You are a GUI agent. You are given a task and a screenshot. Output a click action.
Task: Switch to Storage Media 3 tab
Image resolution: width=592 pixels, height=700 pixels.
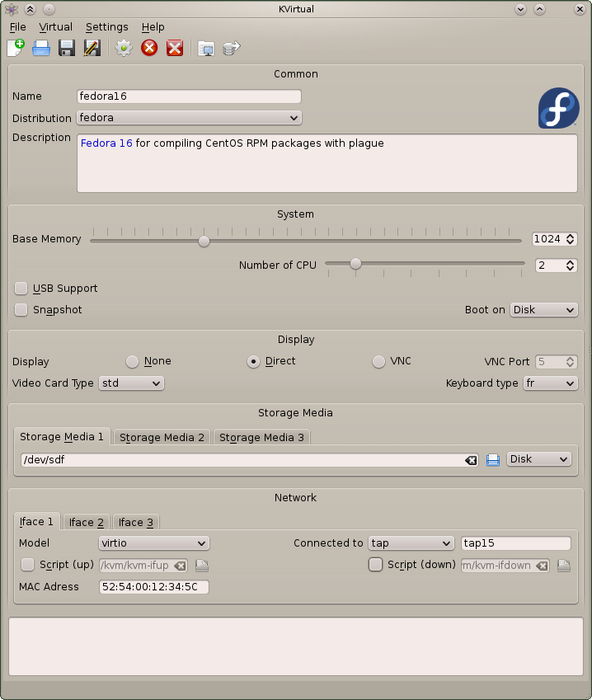tap(261, 438)
